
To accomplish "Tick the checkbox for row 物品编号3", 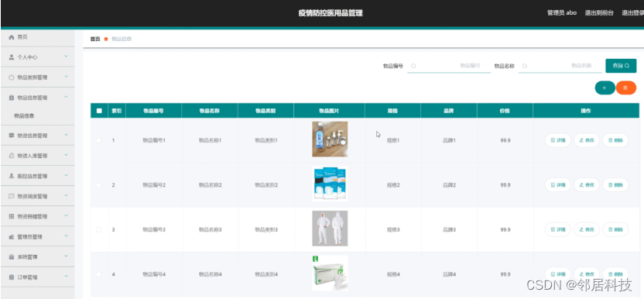I will point(98,229).
